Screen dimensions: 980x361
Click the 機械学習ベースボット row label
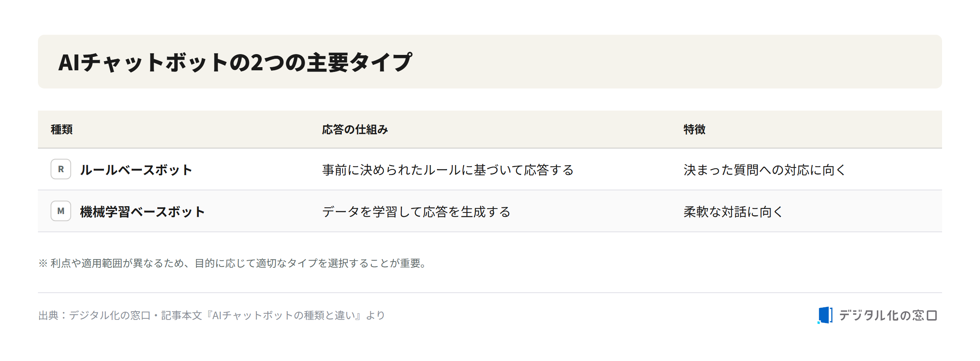click(x=142, y=212)
